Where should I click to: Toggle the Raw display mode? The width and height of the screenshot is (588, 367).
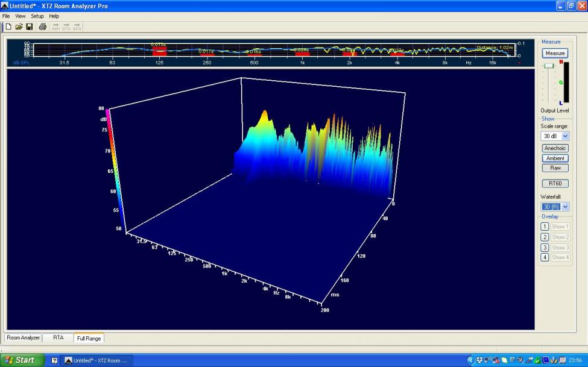[555, 168]
